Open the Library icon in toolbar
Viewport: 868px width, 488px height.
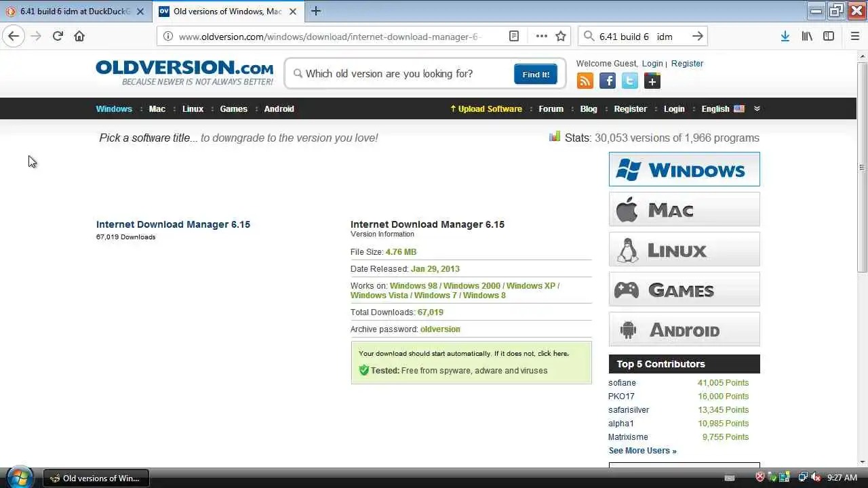pos(807,37)
